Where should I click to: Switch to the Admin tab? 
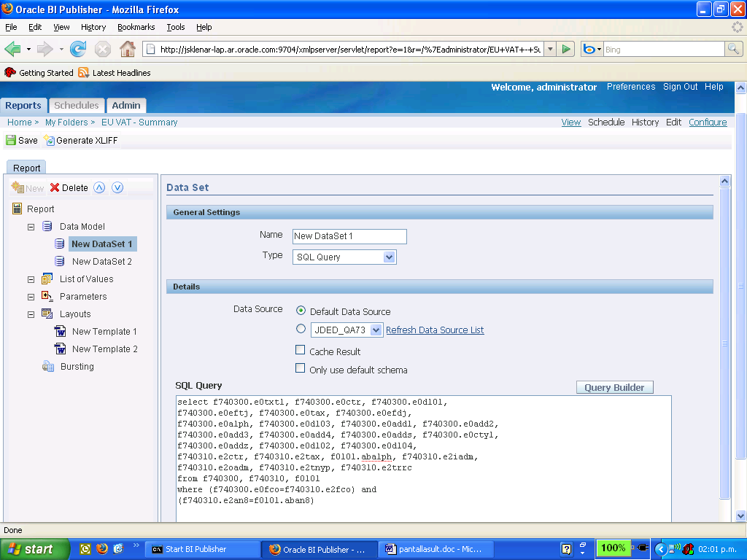pyautogui.click(x=125, y=105)
